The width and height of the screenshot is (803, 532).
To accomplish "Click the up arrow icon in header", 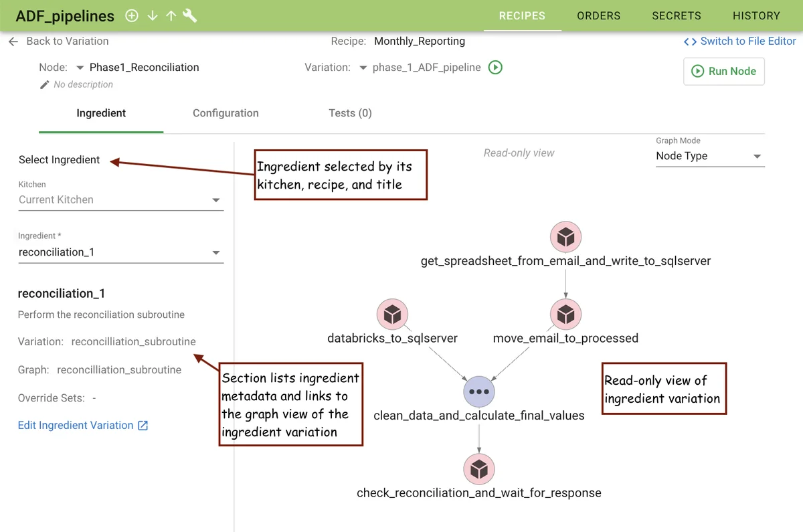I will tap(171, 15).
